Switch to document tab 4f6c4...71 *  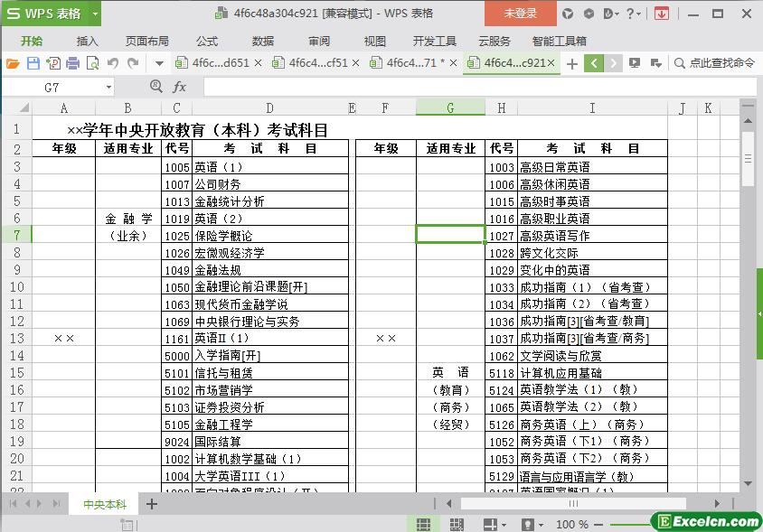416,63
